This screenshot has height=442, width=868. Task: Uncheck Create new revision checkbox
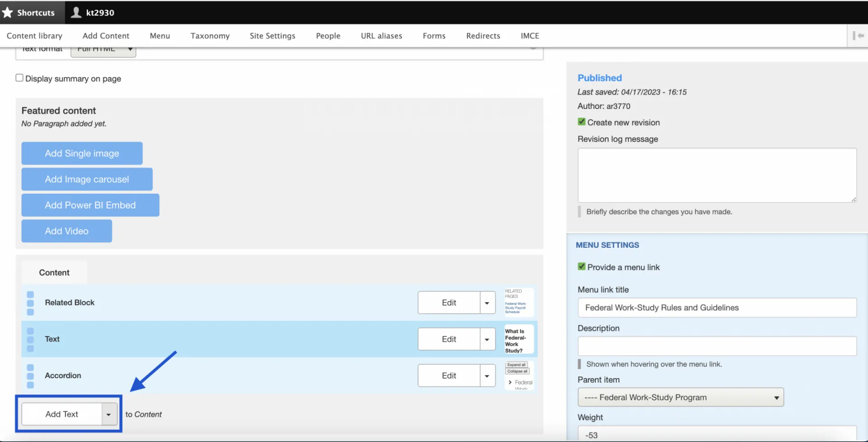[581, 122]
